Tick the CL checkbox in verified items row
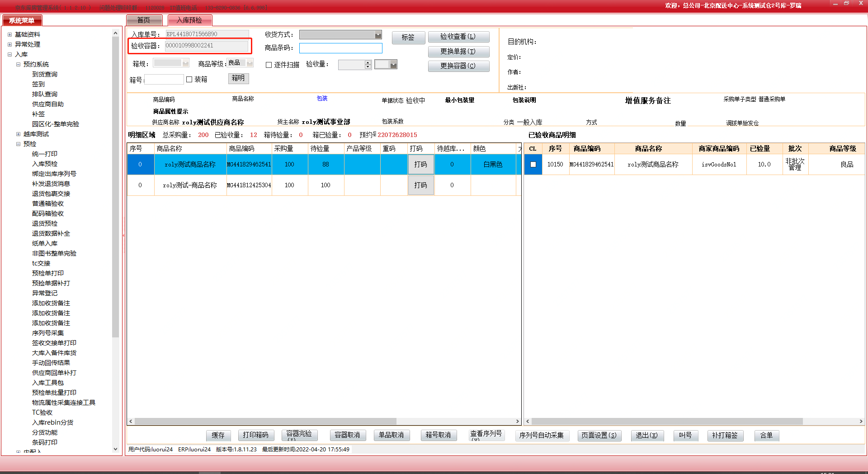Viewport: 868px width, 474px height. click(x=533, y=165)
